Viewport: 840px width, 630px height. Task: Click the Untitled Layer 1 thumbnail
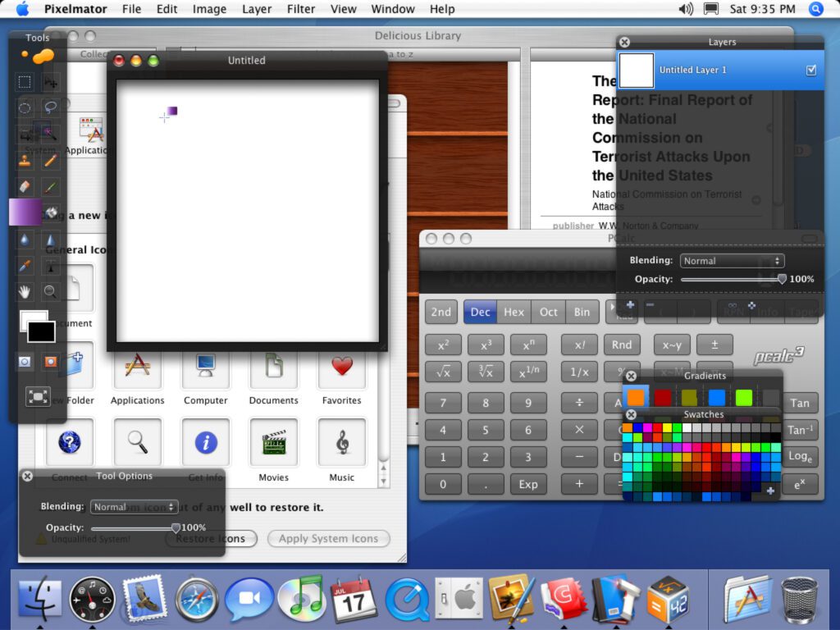(637, 71)
